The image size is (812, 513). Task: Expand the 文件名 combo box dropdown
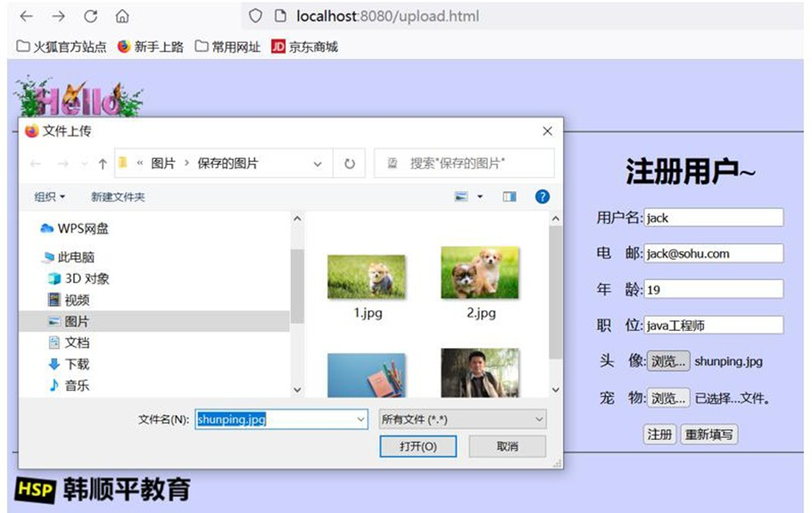(361, 419)
